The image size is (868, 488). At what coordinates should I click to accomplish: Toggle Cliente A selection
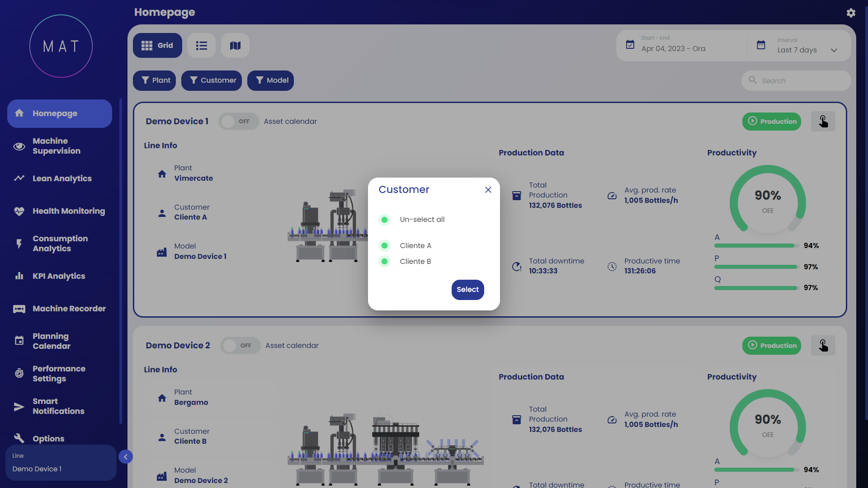pyautogui.click(x=385, y=246)
